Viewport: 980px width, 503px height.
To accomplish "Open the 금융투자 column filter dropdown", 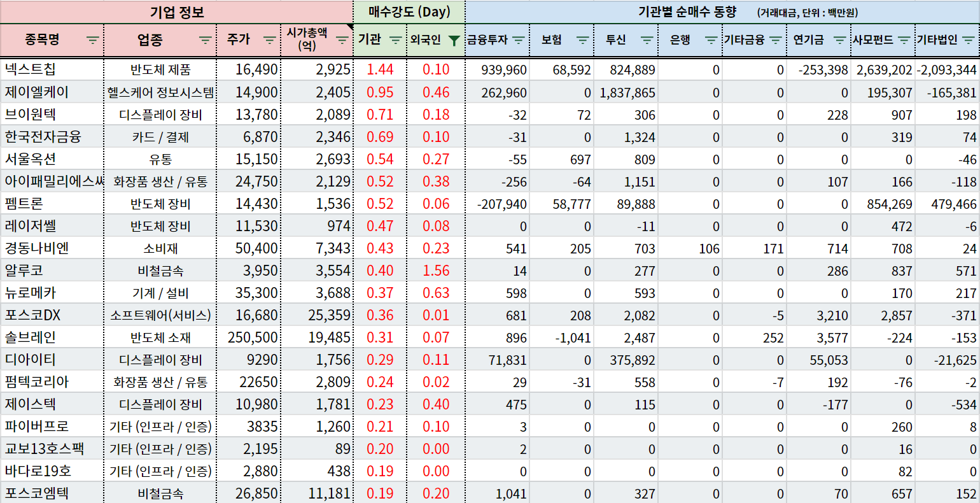I will click(519, 40).
